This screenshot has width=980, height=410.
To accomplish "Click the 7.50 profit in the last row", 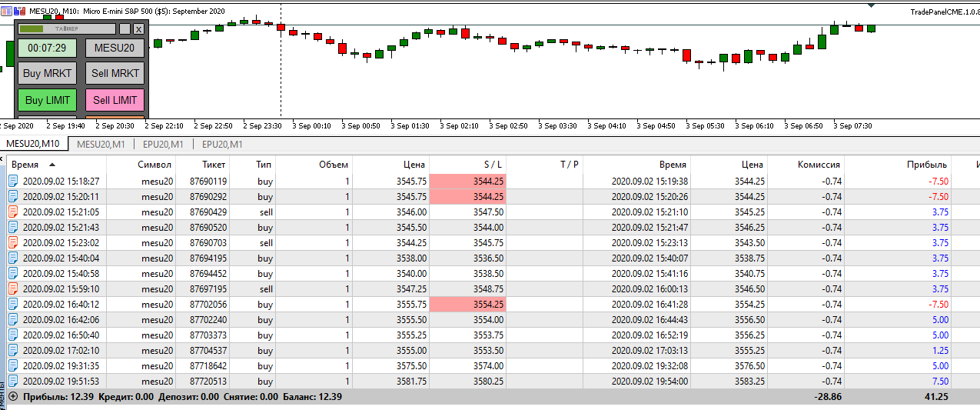I will 940,381.
